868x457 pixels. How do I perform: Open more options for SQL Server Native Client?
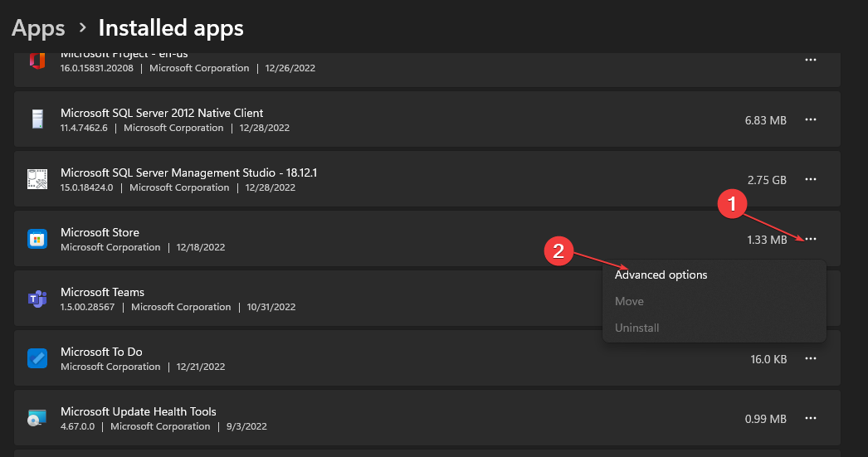click(811, 119)
